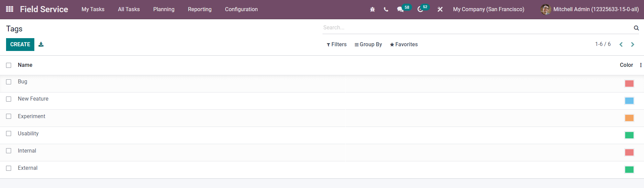644x188 pixels.
Task: Click the 1-6 / 6 pager counter
Action: [603, 44]
